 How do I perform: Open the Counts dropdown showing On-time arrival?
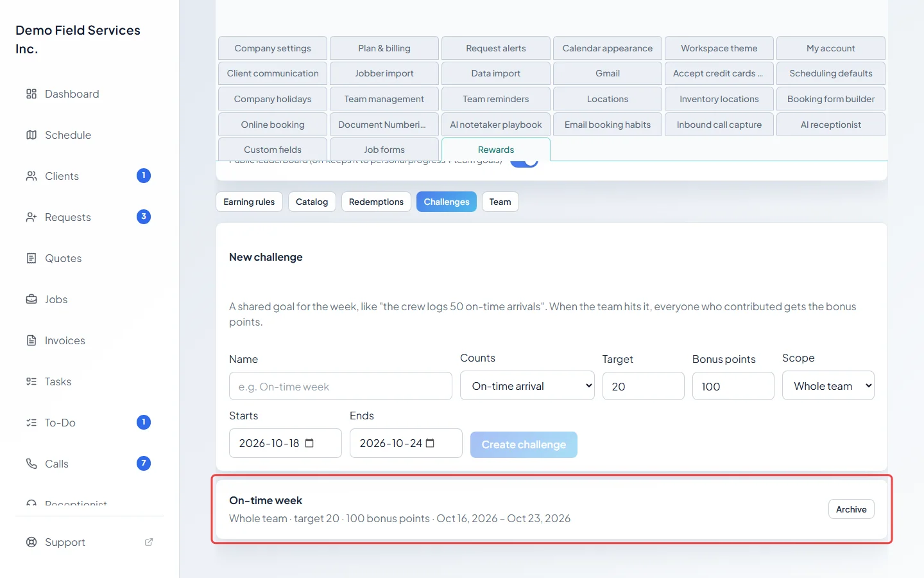(x=527, y=385)
